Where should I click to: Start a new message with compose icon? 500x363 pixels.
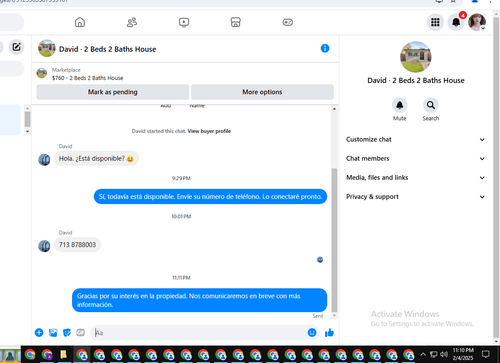[x=16, y=47]
